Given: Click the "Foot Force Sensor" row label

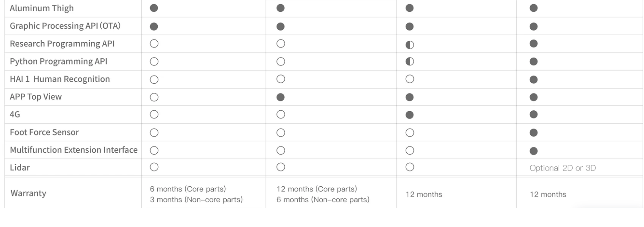Looking at the screenshot, I should click(44, 132).
